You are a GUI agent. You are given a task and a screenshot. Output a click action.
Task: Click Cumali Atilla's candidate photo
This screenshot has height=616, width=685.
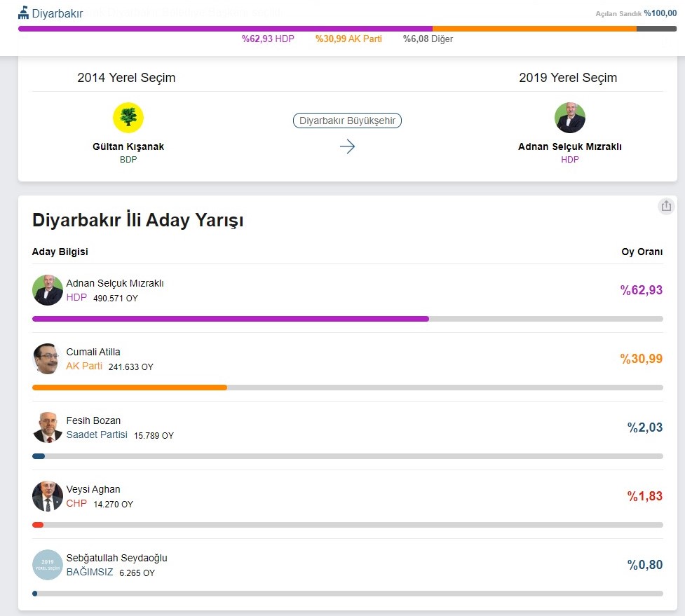click(46, 359)
